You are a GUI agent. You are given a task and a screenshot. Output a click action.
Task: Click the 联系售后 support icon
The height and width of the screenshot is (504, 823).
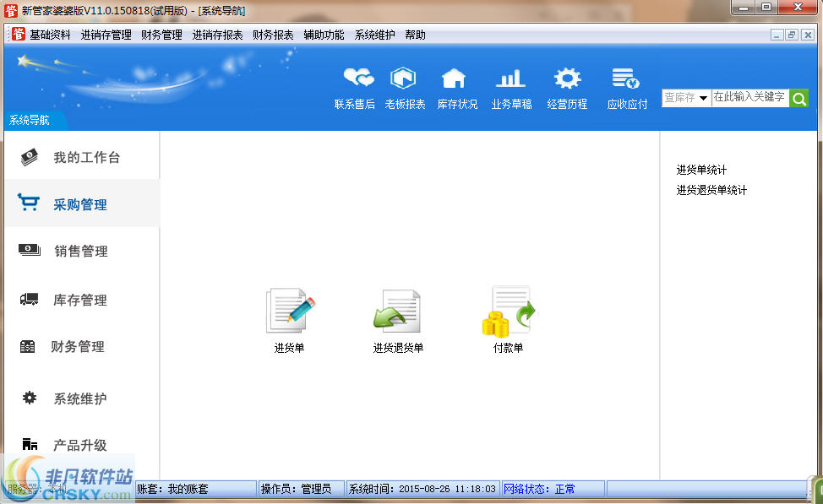pyautogui.click(x=355, y=87)
